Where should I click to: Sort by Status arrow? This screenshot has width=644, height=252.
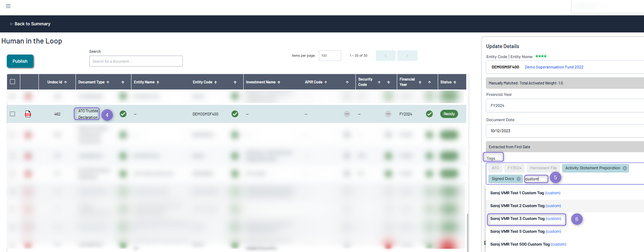pyautogui.click(x=455, y=82)
